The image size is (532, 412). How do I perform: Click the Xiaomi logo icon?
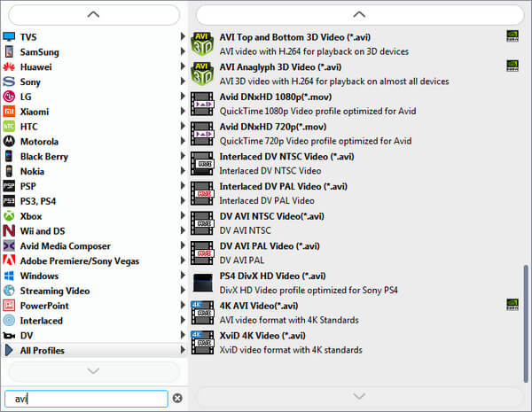tap(9, 112)
